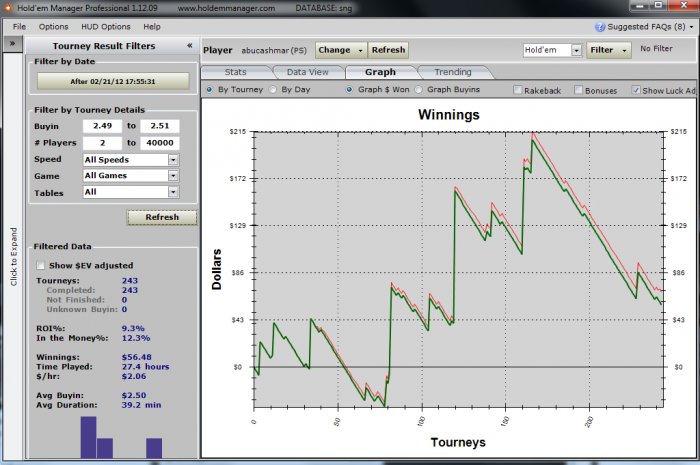Toggle the Show Luck Adjusted checkbox
This screenshot has width=700, height=465.
pyautogui.click(x=636, y=90)
